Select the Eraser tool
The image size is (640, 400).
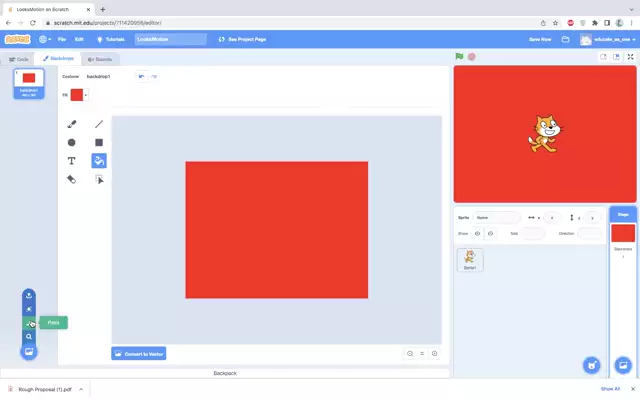71,179
